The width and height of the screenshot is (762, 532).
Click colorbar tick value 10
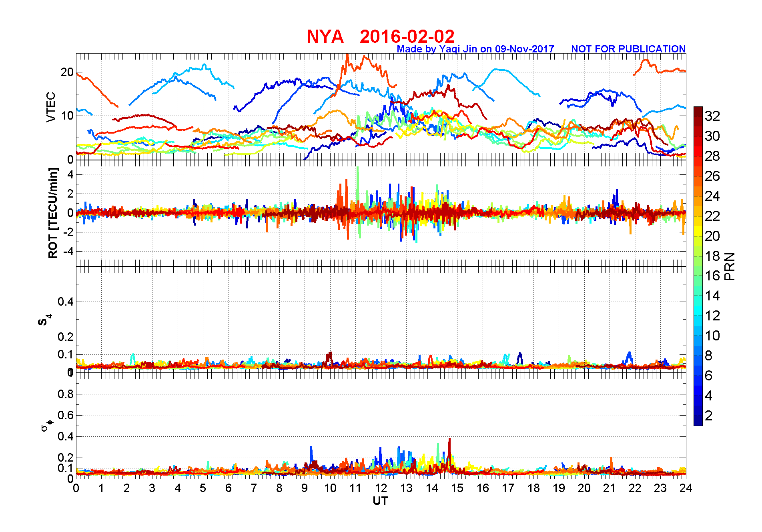712,336
